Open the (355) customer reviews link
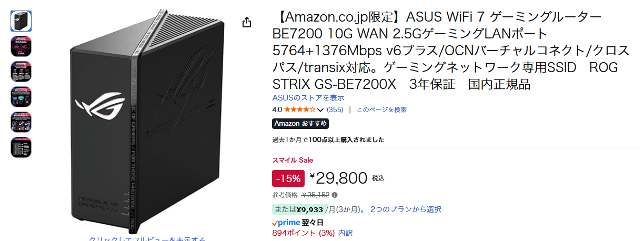Screen dimensions: 644x241 (335, 110)
